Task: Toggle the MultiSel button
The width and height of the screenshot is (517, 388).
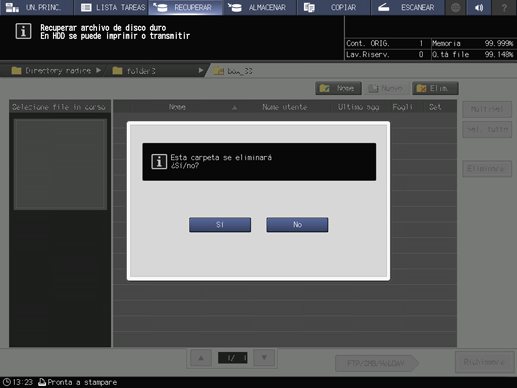Action: click(x=487, y=109)
